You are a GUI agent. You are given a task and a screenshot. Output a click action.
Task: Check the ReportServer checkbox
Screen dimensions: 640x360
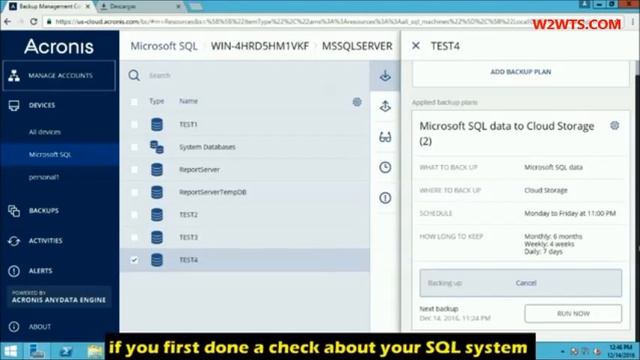[134, 169]
